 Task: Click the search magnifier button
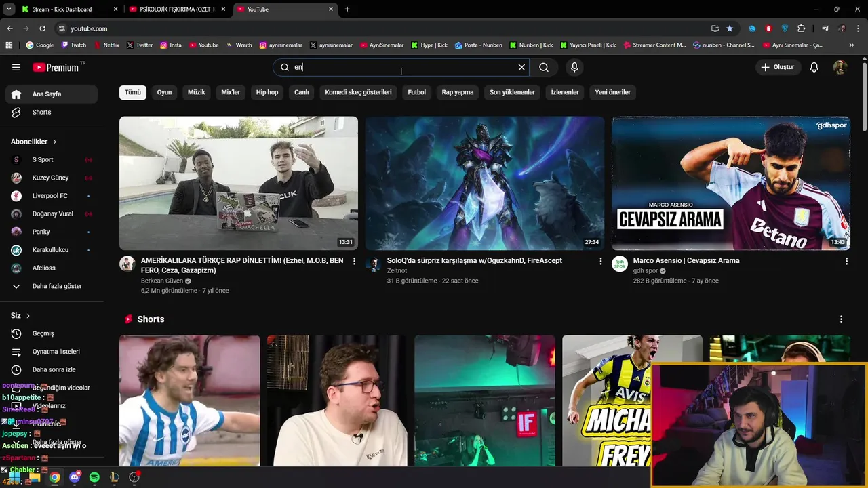(x=544, y=67)
